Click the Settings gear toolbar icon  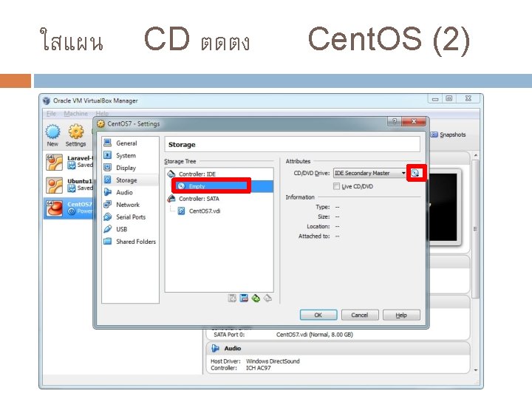coord(75,135)
